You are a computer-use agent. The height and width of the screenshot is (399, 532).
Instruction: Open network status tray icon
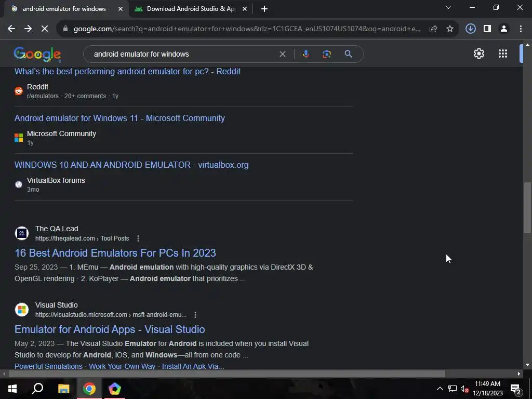[x=453, y=389]
